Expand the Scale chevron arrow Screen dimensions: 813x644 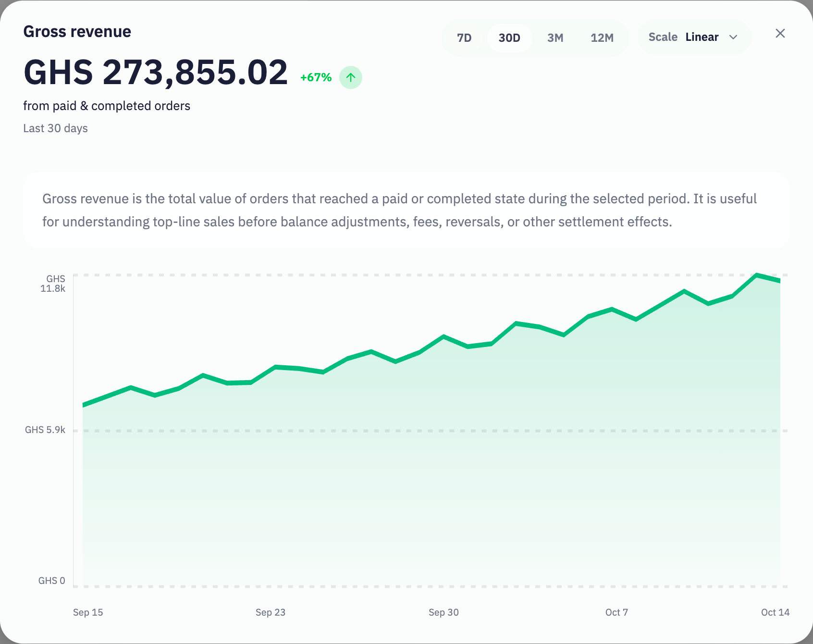(733, 37)
